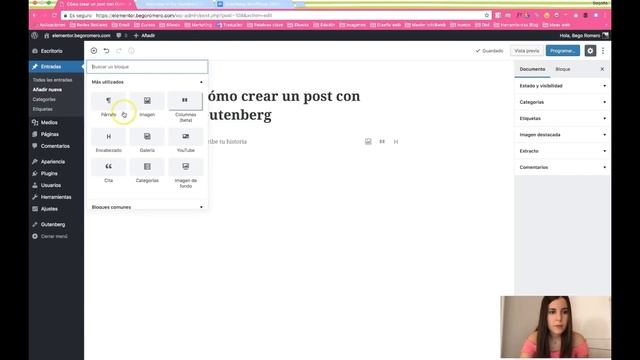
Task: Expand the Comentarios sidebar panel
Action: tap(562, 167)
